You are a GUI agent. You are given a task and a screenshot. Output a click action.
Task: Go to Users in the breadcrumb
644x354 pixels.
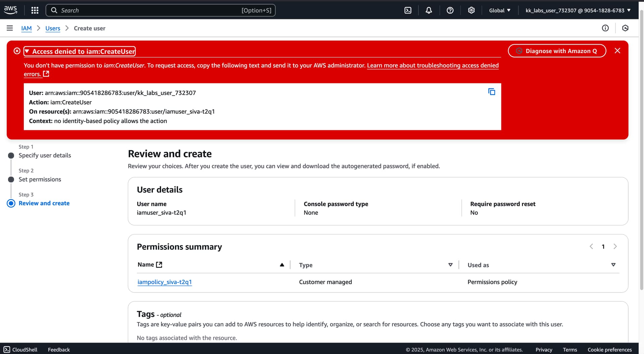coord(53,29)
